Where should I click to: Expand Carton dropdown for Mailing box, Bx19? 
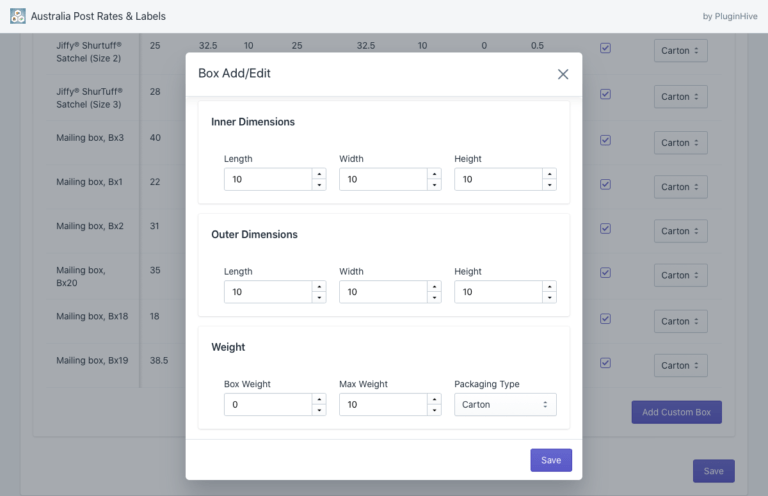point(680,366)
